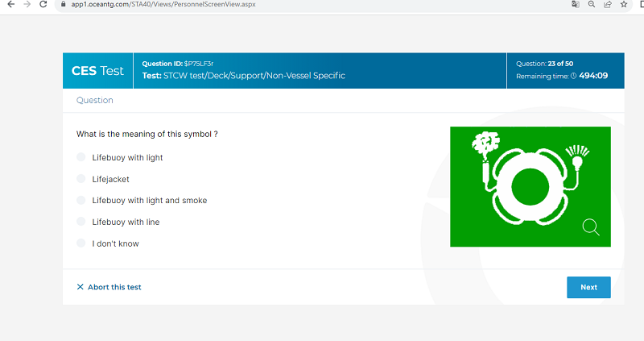Open the translate page icon
This screenshot has width=644, height=341.
coord(576,5)
